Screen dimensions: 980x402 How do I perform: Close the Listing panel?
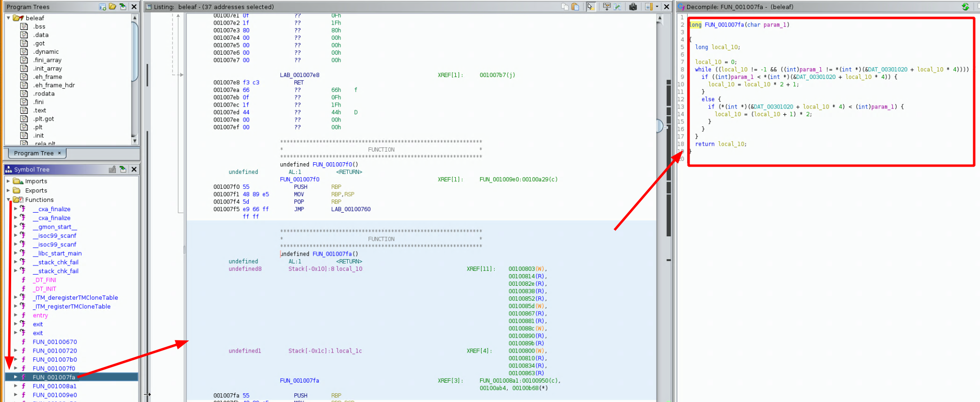[x=667, y=7]
